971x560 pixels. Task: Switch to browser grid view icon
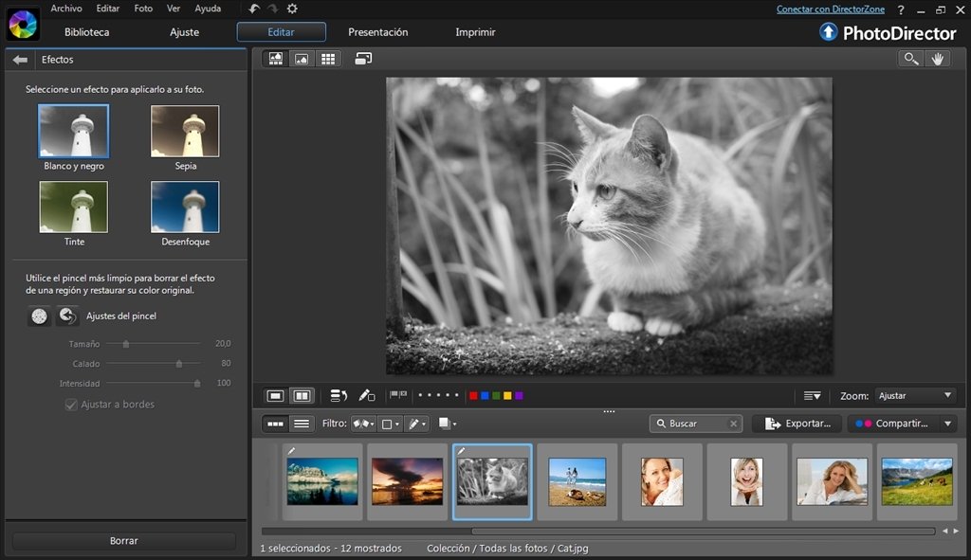pyautogui.click(x=328, y=59)
